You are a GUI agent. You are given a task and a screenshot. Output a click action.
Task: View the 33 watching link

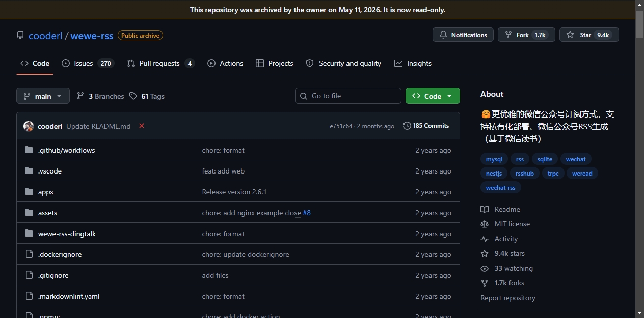coord(507,268)
